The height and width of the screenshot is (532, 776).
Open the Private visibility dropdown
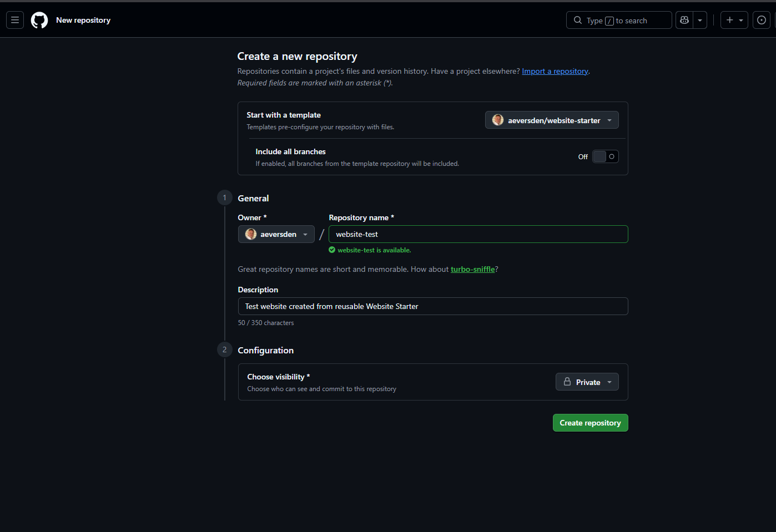587,382
